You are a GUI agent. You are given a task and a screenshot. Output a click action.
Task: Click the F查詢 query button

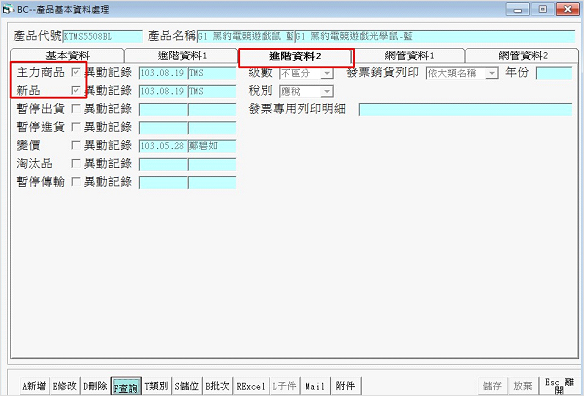point(126,387)
